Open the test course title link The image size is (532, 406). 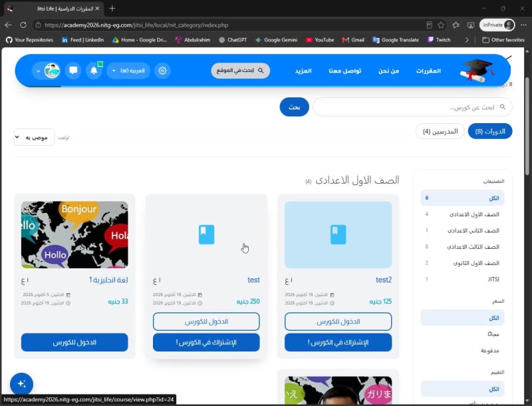click(253, 280)
